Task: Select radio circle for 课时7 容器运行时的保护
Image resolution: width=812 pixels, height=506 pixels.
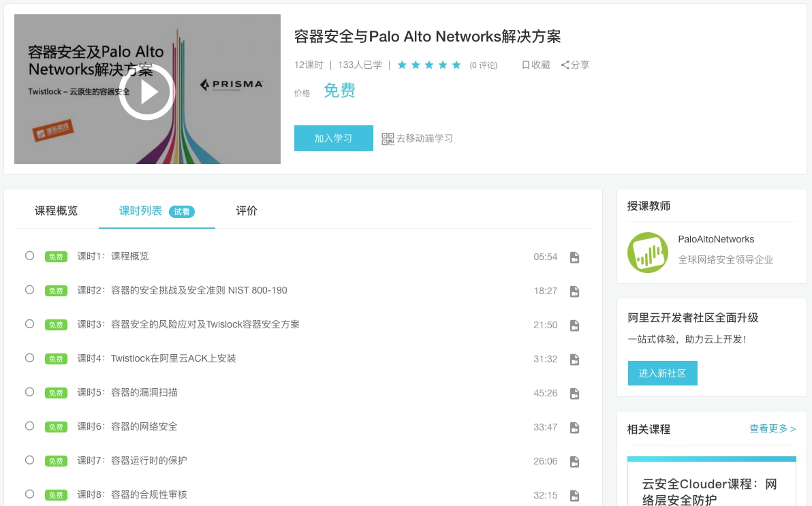Action: (29, 460)
